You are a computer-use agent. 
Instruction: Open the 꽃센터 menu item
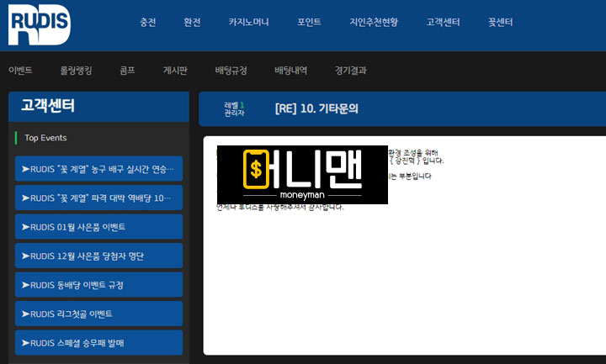tap(501, 22)
